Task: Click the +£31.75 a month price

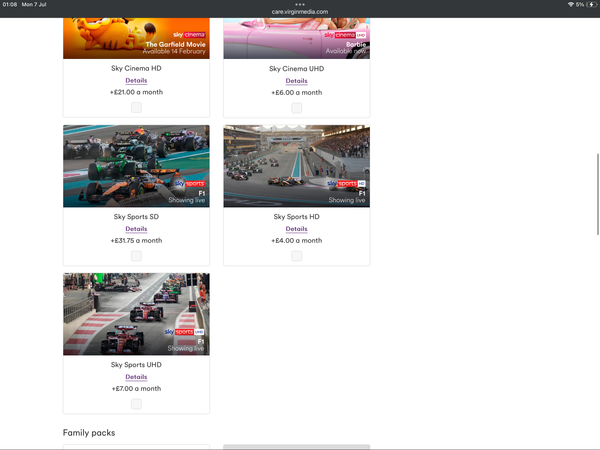Action: pyautogui.click(x=136, y=240)
